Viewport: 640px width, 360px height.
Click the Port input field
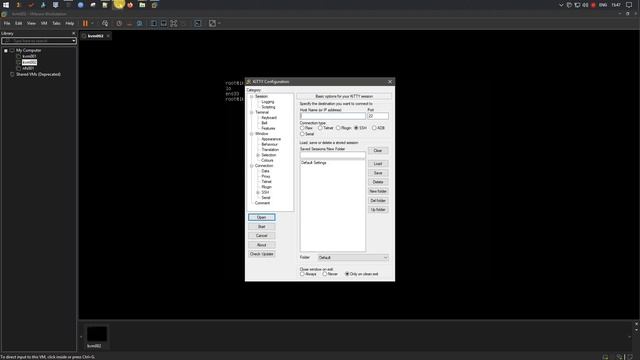point(378,116)
